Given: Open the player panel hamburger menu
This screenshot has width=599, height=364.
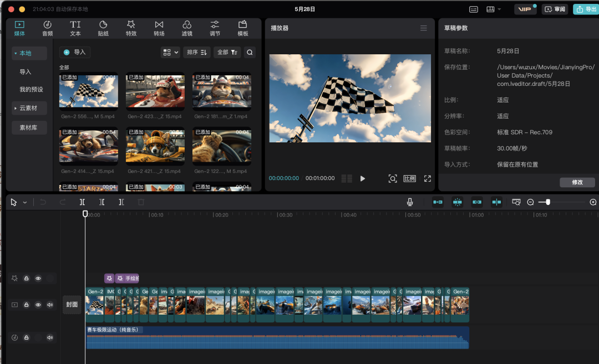Looking at the screenshot, I should pyautogui.click(x=423, y=28).
